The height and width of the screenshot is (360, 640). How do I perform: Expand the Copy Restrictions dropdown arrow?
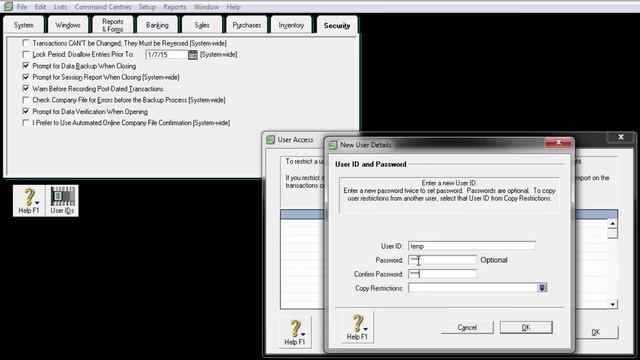coord(542,288)
